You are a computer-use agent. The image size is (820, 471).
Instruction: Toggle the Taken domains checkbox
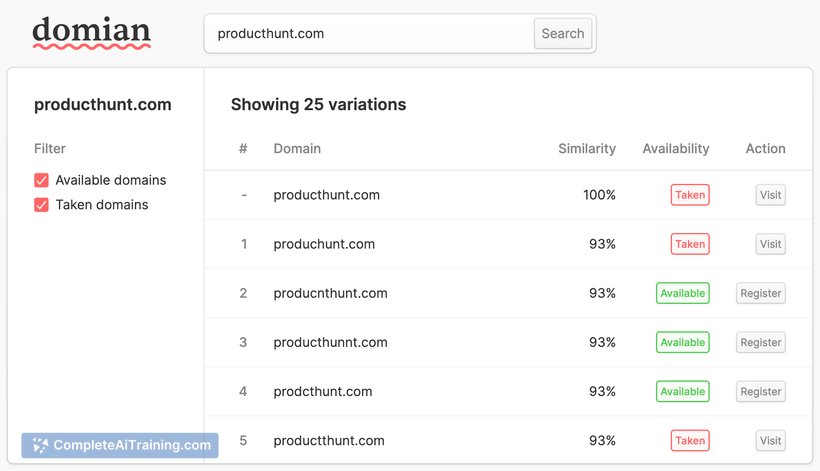(x=42, y=205)
